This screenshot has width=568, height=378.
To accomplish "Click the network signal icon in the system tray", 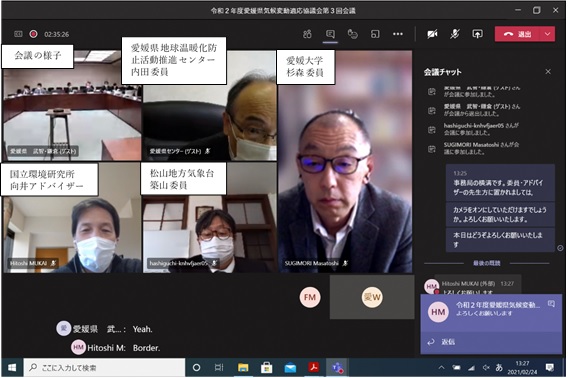I will (x=471, y=368).
